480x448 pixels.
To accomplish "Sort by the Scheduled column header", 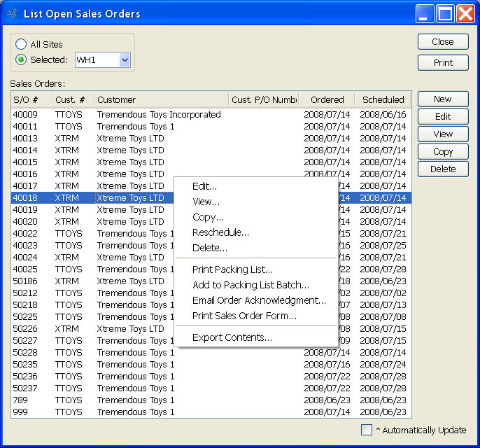I will 383,99.
